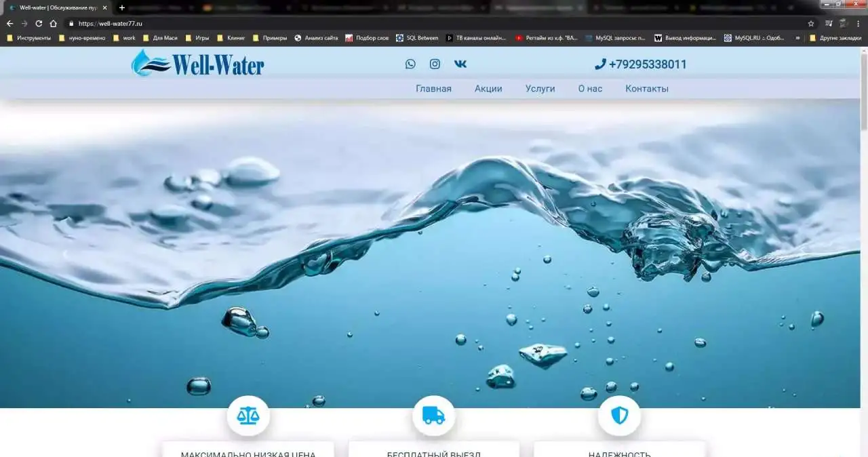Click the scales icon above Максимально низкая цена
868x457 pixels.
[248, 416]
